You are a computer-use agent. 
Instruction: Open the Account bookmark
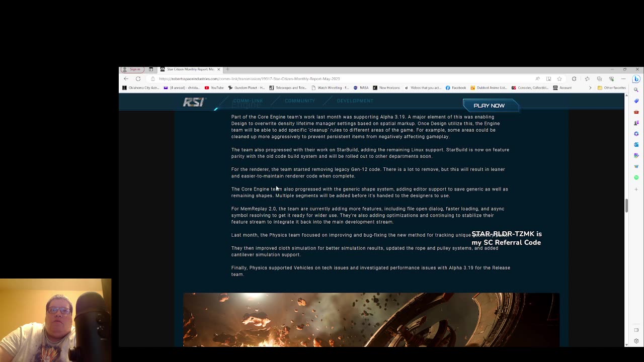562,87
